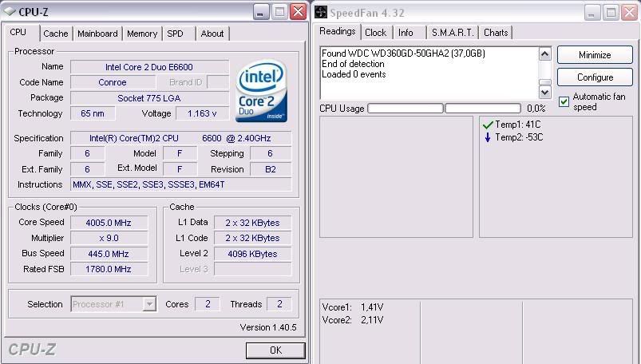Viewport: 641px width, 364px height.
Task: Click the Revision value B2
Action: [x=271, y=169]
